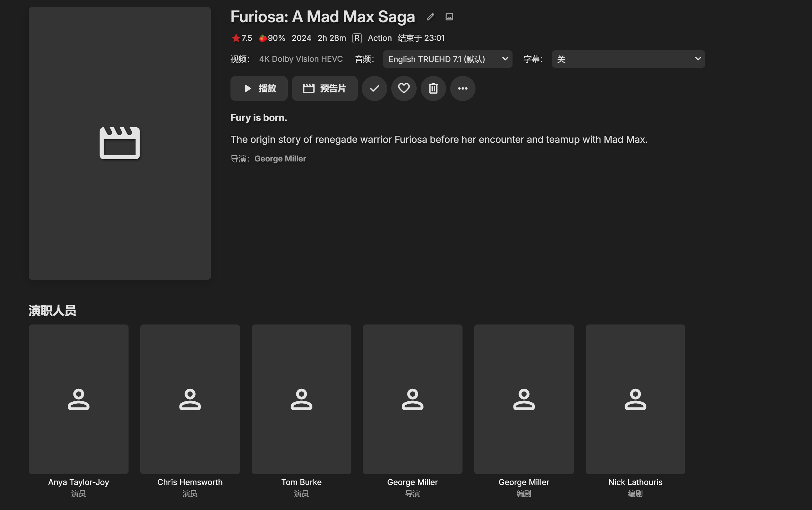Open George Miller 导演 card

pos(412,399)
